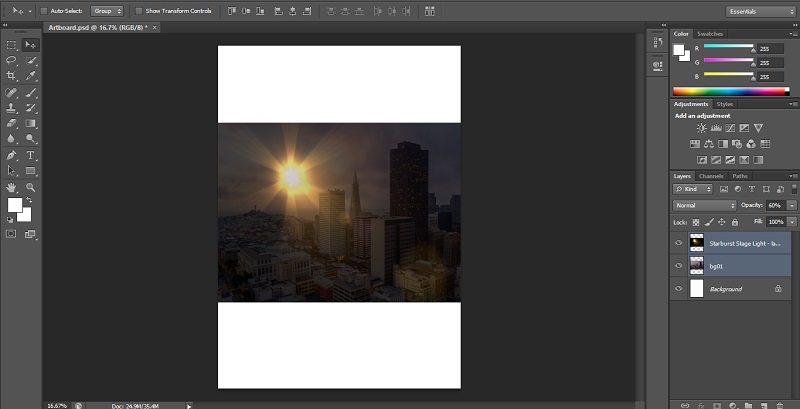Create a new group folder
The height and width of the screenshot is (409, 800).
[x=748, y=405]
